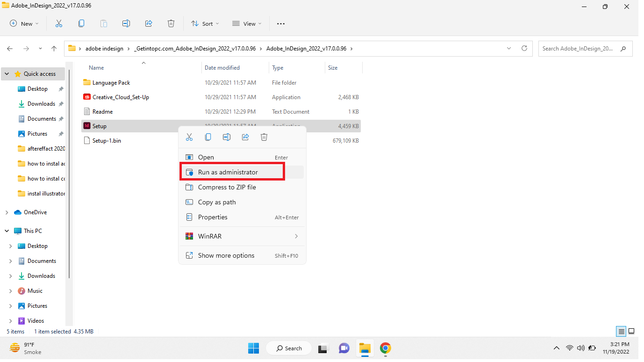Click the Copy icon in the context menu
This screenshot has height=362, width=644.
pyautogui.click(x=208, y=137)
